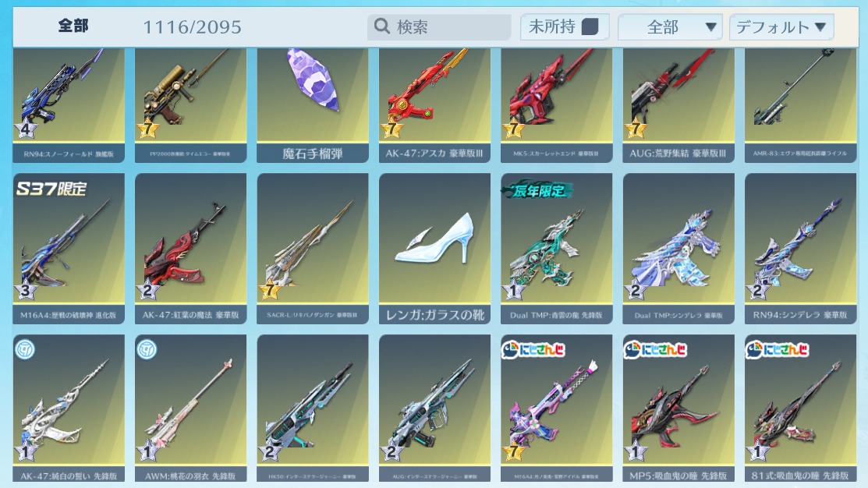Toggle the 未所持 checkbox
Viewport: 868px width, 488px height.
pyautogui.click(x=590, y=27)
